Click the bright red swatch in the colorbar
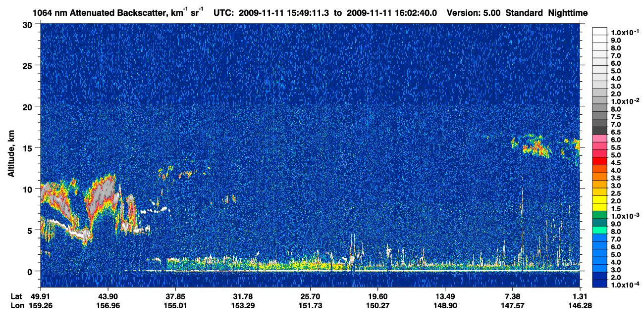The image size is (644, 330). (600, 161)
